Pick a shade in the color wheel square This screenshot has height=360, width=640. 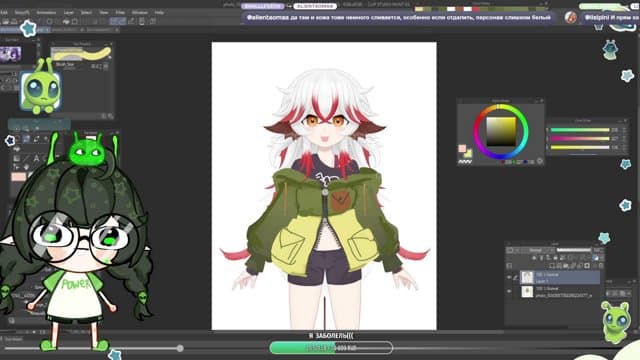(501, 131)
